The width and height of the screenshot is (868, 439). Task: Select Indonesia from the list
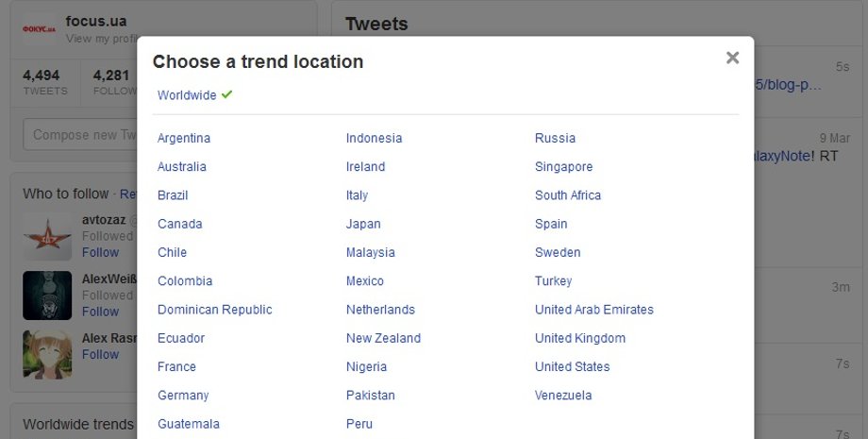(374, 138)
